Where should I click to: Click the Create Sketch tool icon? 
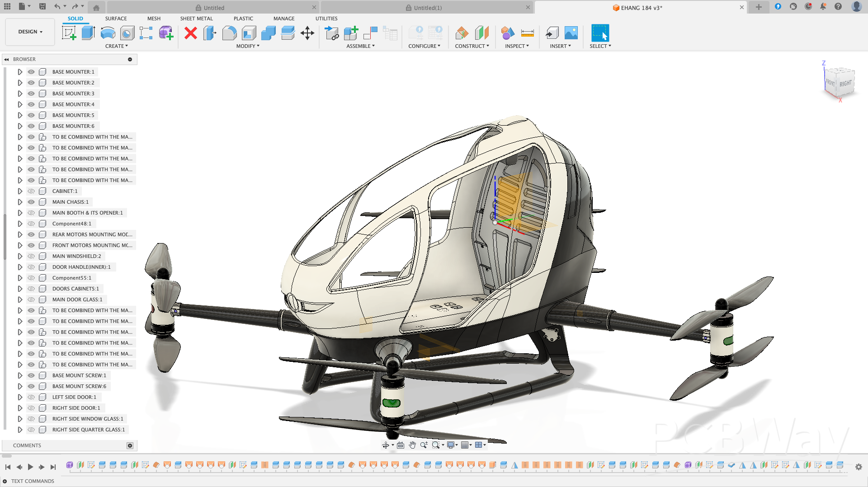(x=69, y=33)
